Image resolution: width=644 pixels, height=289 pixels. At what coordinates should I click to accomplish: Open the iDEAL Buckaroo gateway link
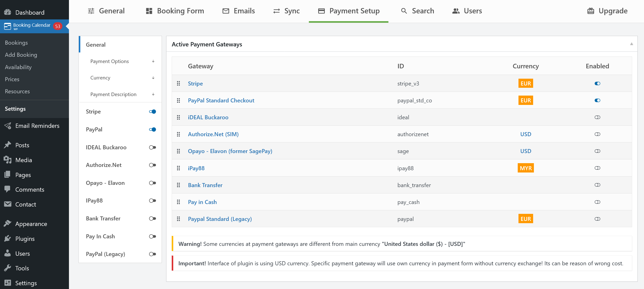click(x=208, y=117)
